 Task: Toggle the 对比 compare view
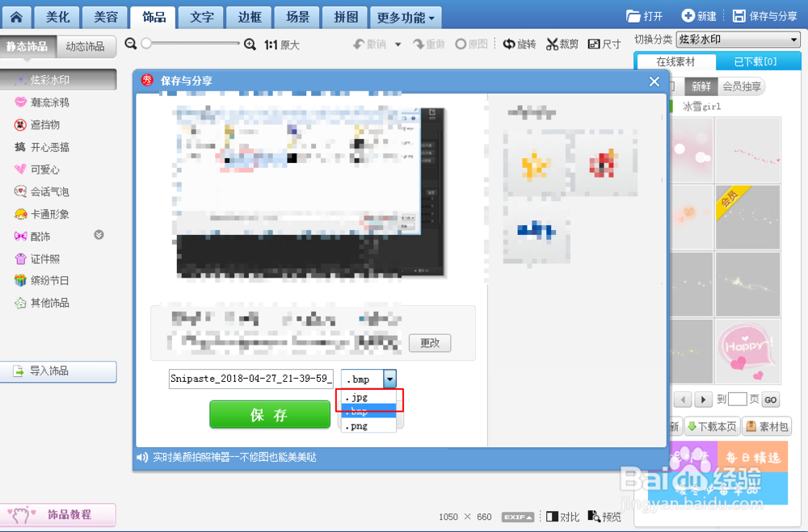pyautogui.click(x=562, y=517)
